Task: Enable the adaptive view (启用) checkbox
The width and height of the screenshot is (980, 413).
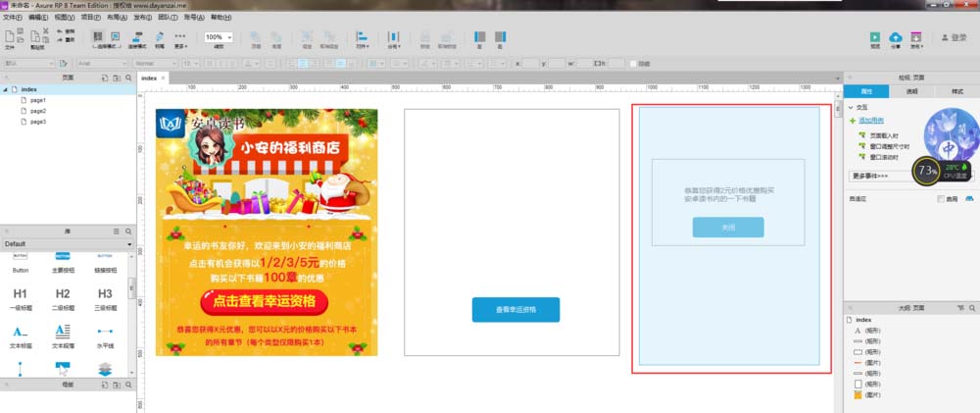Action: [941, 199]
